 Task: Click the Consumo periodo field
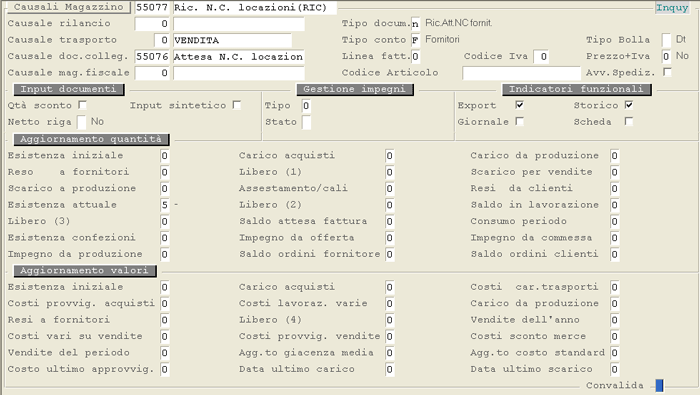click(x=615, y=221)
